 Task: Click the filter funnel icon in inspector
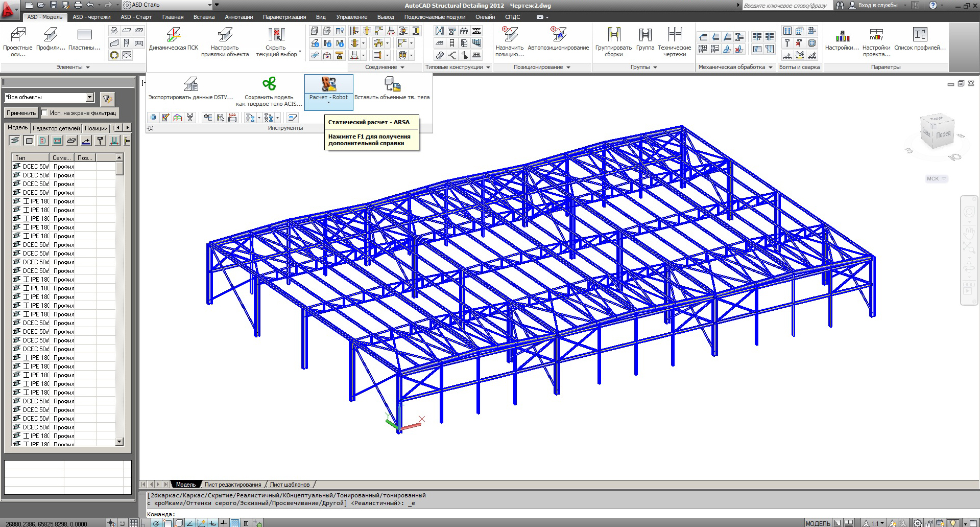tap(107, 99)
